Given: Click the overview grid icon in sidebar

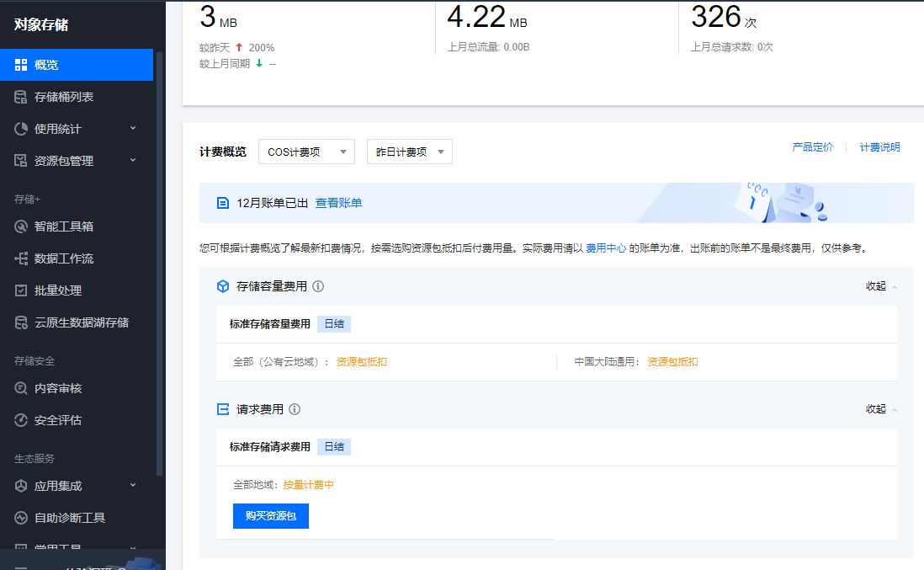Looking at the screenshot, I should (21, 65).
